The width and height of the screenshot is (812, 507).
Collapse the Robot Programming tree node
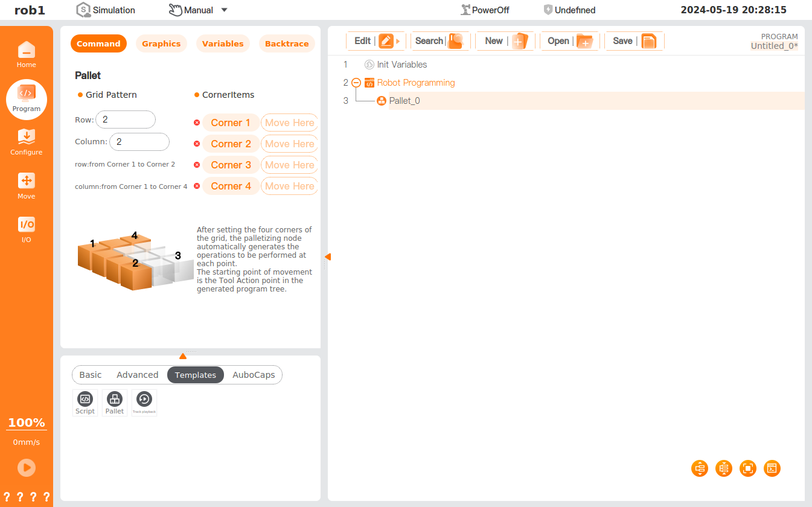(356, 83)
